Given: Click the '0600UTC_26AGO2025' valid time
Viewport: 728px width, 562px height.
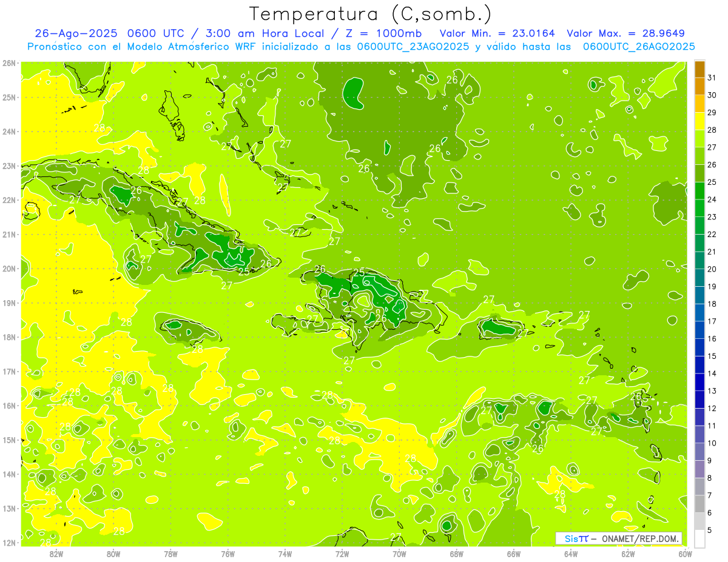Looking at the screenshot, I should (x=639, y=47).
